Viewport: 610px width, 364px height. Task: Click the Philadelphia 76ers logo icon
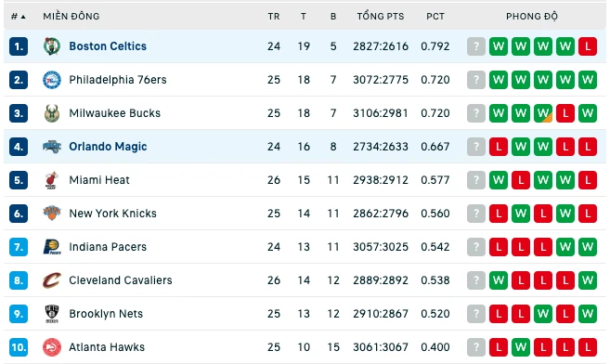[x=52, y=80]
